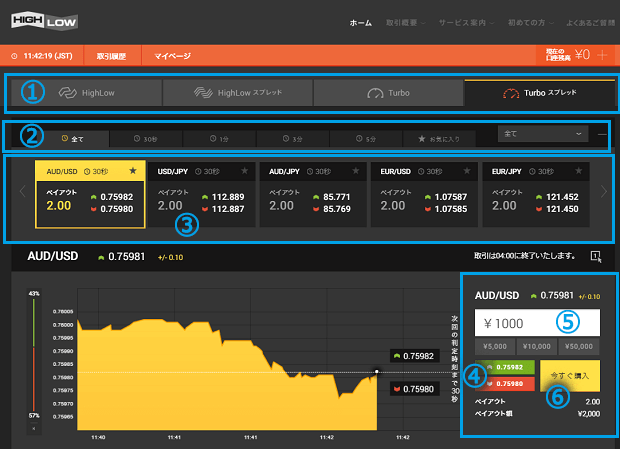Viewport: 620px width, 449px height.
Task: Filter options by 30秒
Action: pyautogui.click(x=146, y=139)
